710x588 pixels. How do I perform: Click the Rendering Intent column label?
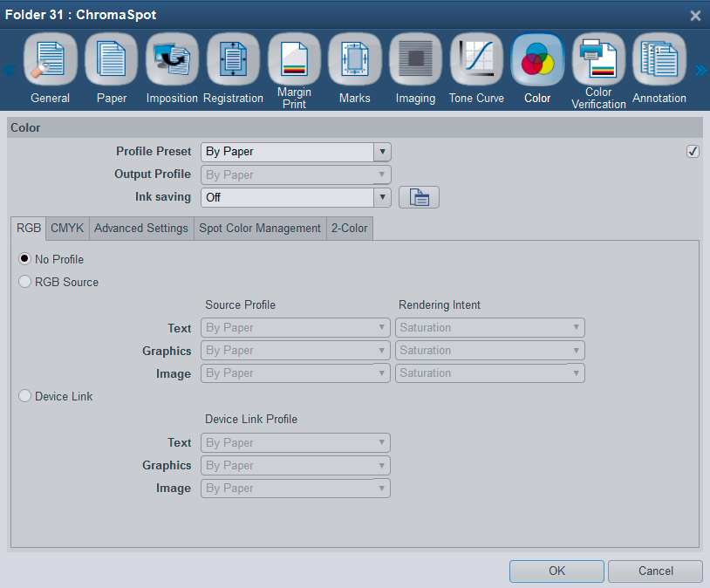pos(440,304)
